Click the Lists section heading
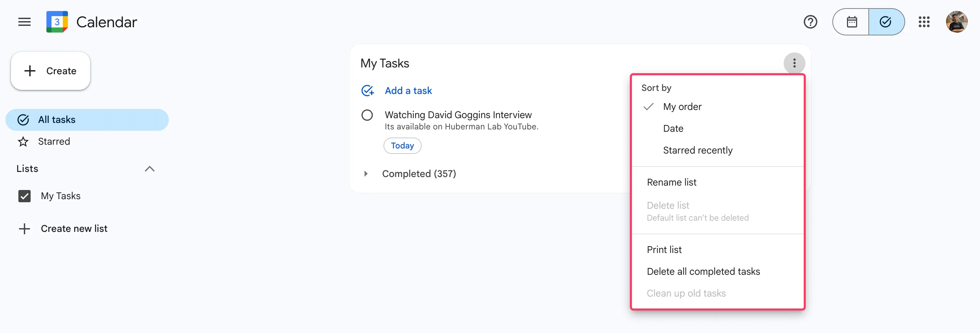 pyautogui.click(x=27, y=169)
